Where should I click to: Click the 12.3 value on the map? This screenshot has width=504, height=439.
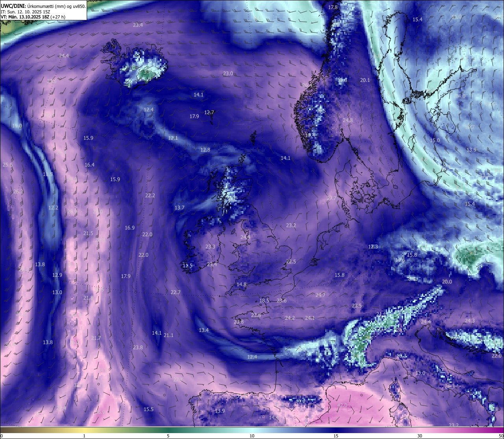(x=373, y=247)
